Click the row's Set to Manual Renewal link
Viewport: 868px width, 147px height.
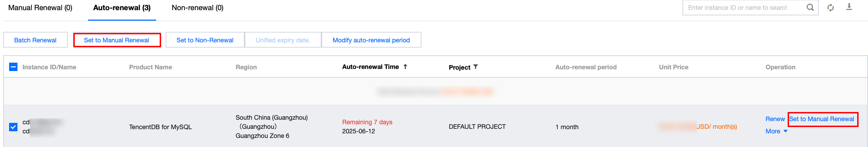pyautogui.click(x=822, y=119)
